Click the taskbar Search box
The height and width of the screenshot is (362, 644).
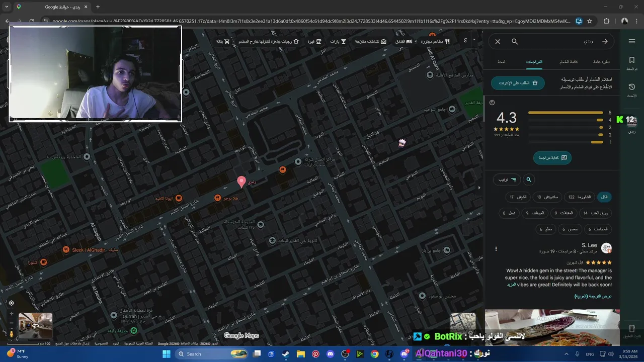coord(211,354)
